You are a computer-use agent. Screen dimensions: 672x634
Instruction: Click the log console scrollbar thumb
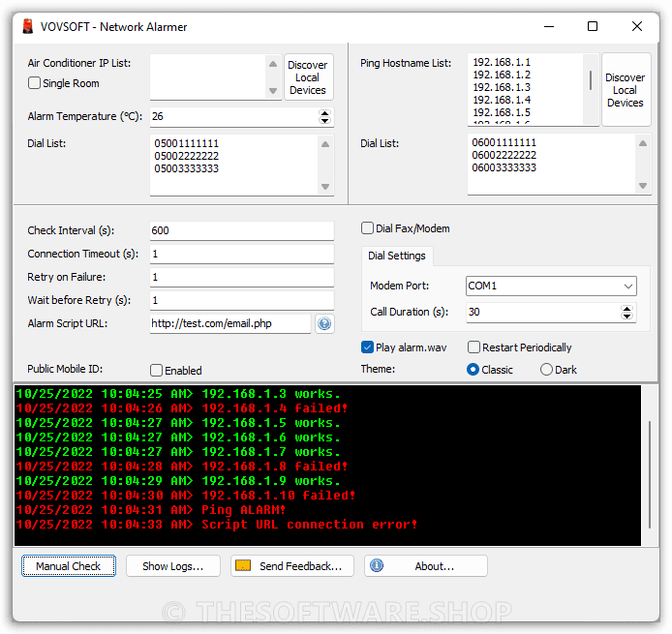pos(650,474)
